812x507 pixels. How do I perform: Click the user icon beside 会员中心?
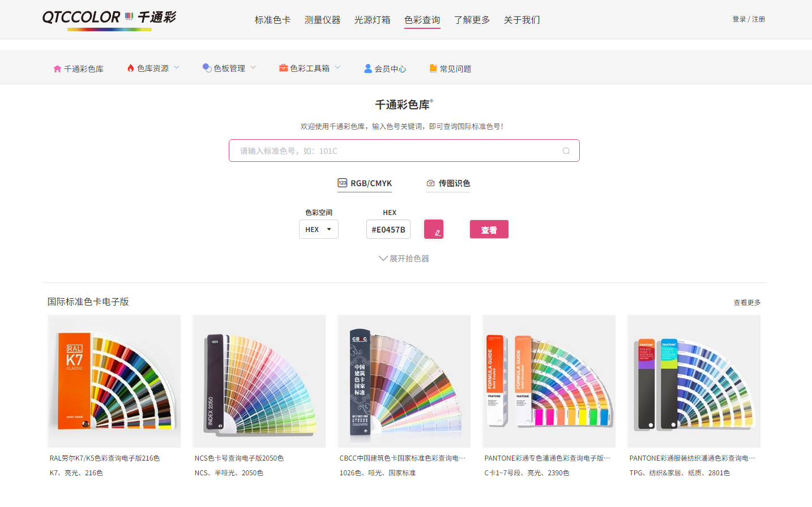coord(368,68)
